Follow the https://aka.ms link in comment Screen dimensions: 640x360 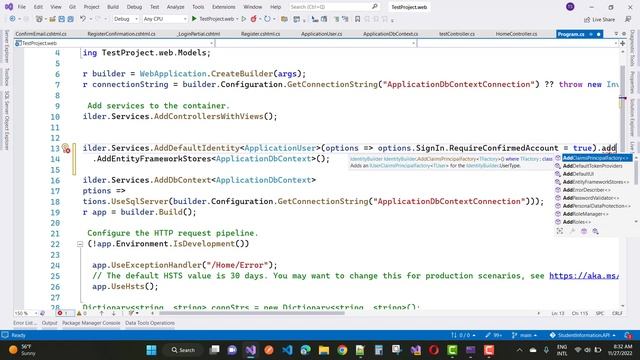pyautogui.click(x=583, y=276)
